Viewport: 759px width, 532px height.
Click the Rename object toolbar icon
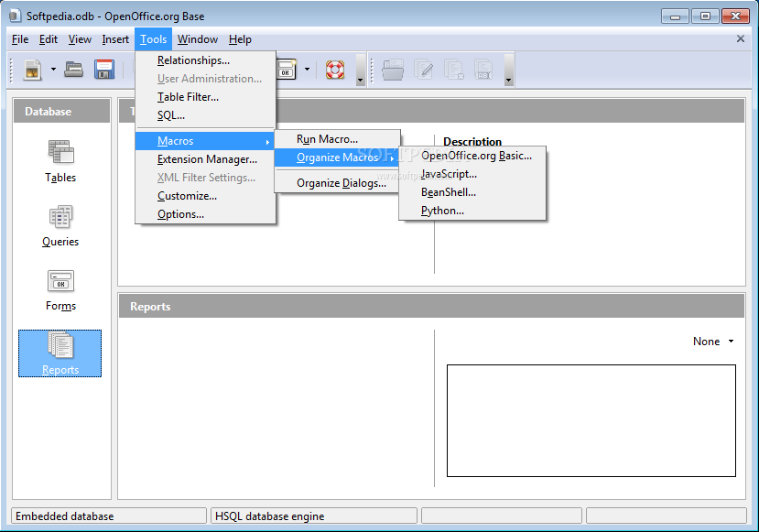coord(483,70)
